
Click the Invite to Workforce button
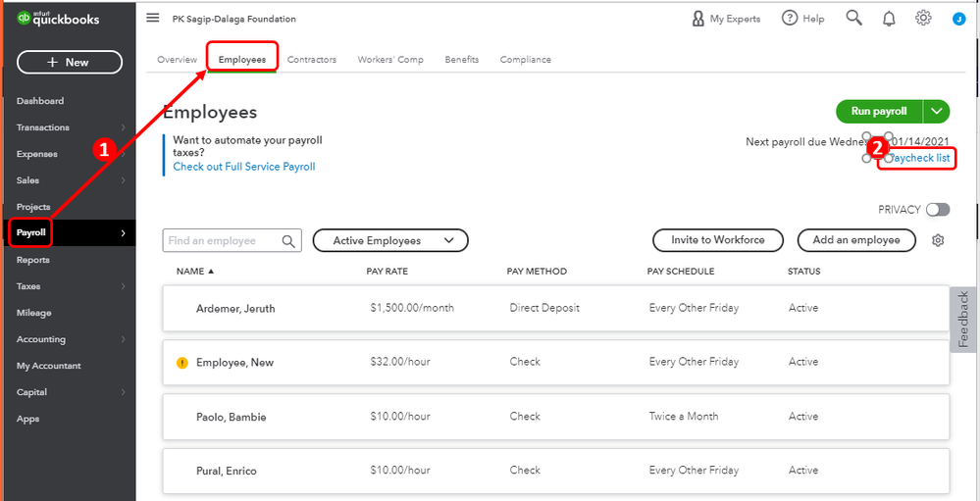[718, 240]
